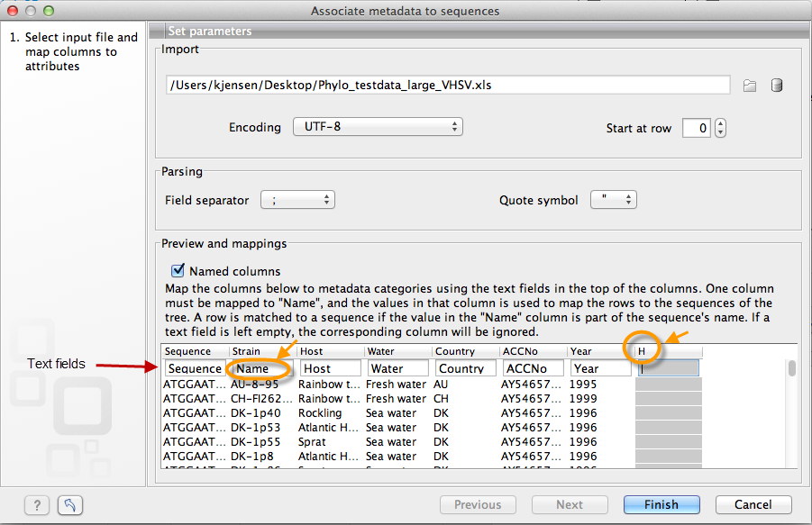Image resolution: width=812 pixels, height=525 pixels.
Task: Click the Finish button
Action: click(x=661, y=504)
